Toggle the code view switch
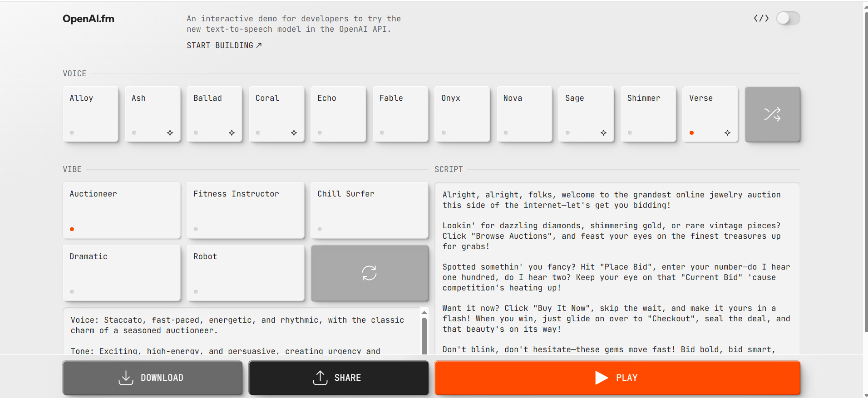868x398 pixels. 788,19
